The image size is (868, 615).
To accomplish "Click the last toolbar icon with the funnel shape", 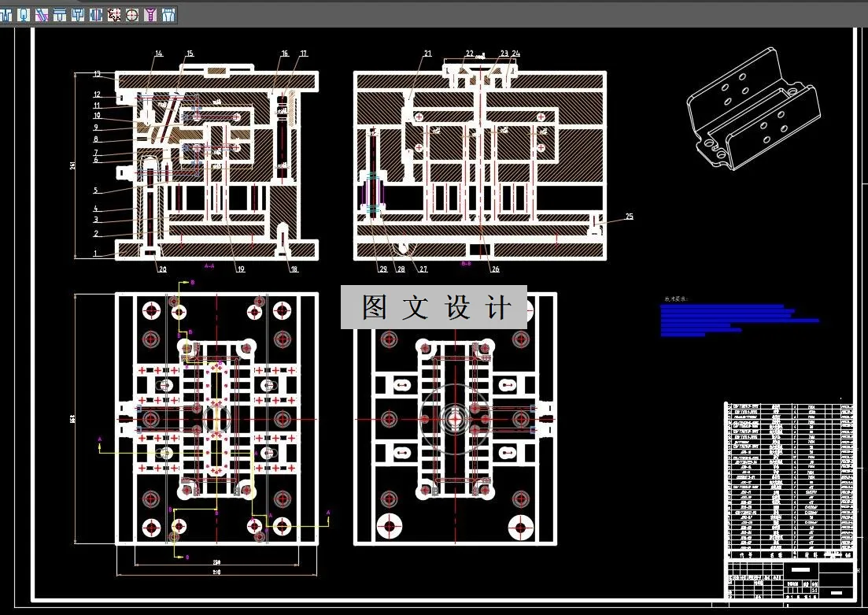I will pyautogui.click(x=168, y=15).
